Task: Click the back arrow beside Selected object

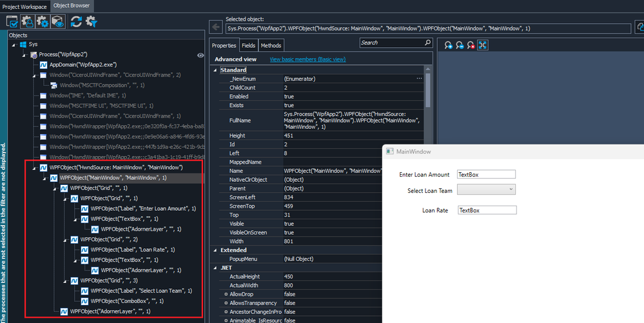Action: 216,28
